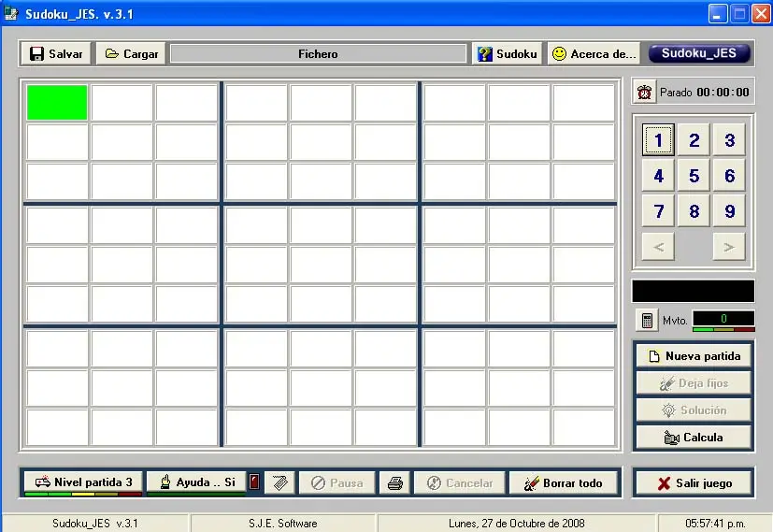Select number 2 on the keypad

pyautogui.click(x=694, y=140)
